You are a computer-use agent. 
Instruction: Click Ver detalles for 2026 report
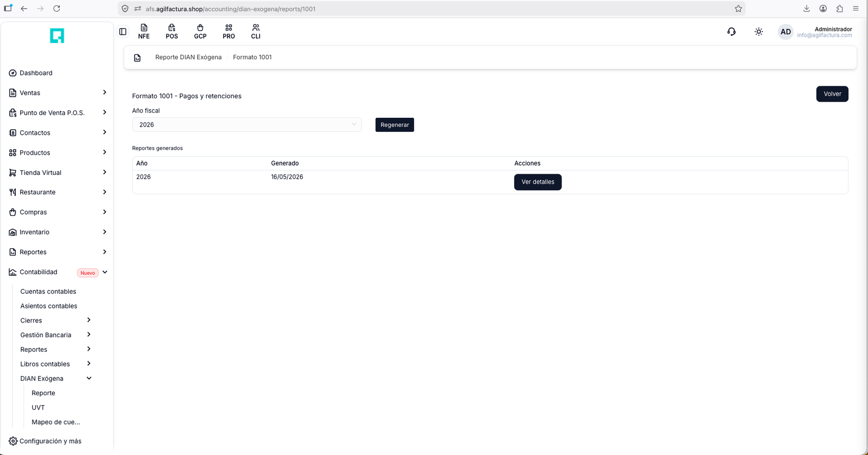pyautogui.click(x=538, y=182)
